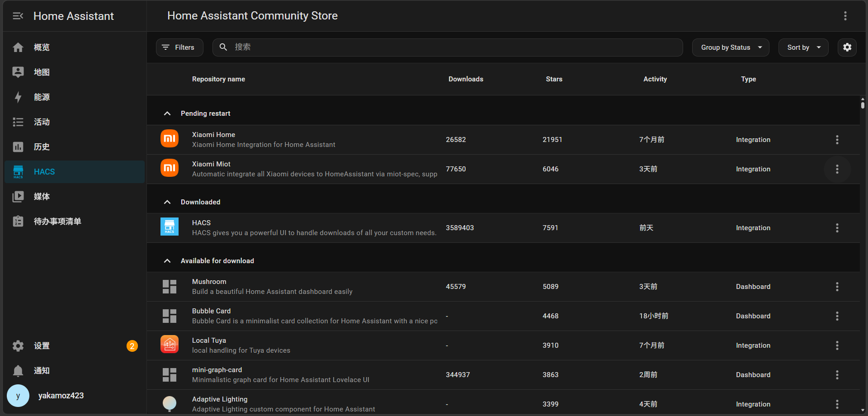
Task: Open the HACS repository entry
Action: click(x=503, y=228)
